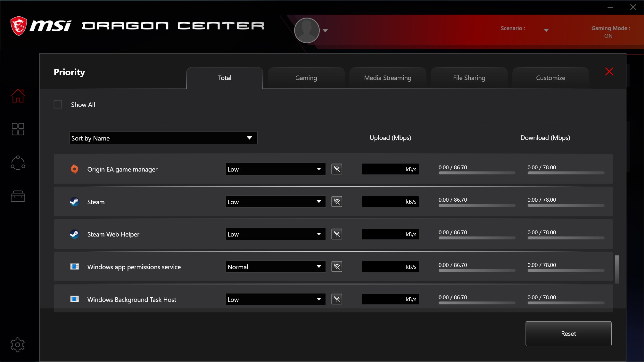The image size is (644, 362).
Task: Block network for Windows Background Task Host
Action: (x=337, y=299)
